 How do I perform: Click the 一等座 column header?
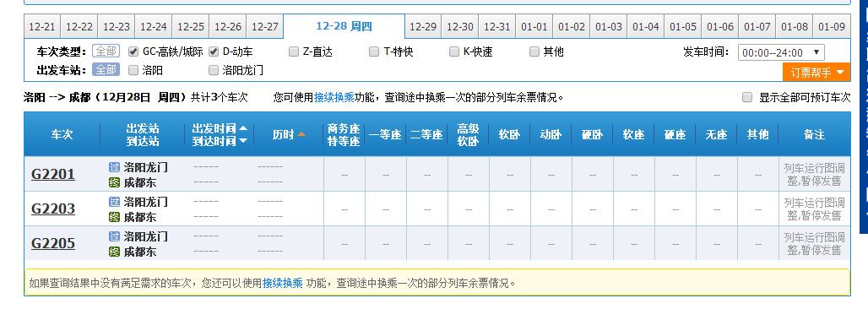pos(385,134)
